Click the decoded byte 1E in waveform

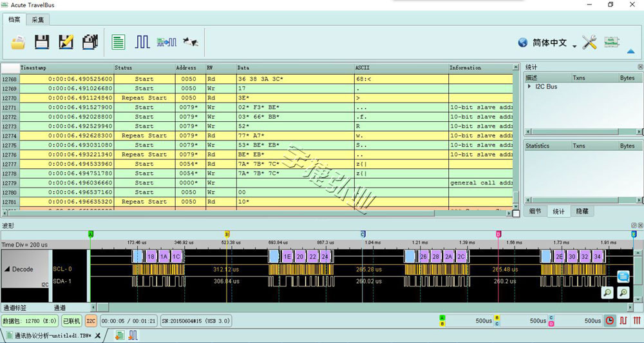pyautogui.click(x=287, y=256)
